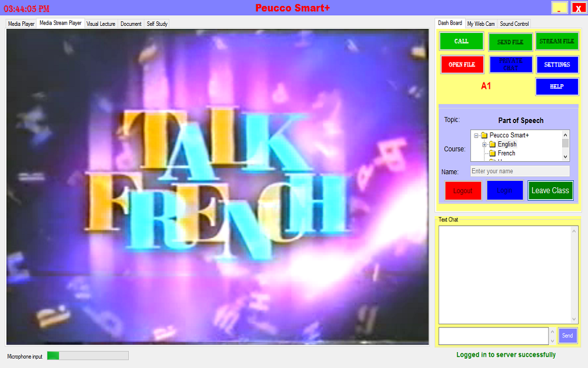Click the Part of Speech topic text
The height and width of the screenshot is (368, 588).
click(520, 121)
